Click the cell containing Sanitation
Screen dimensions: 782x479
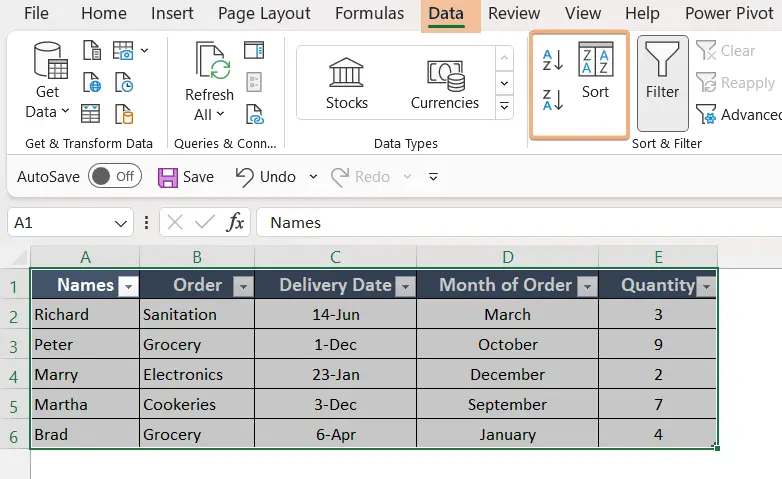pyautogui.click(x=197, y=314)
